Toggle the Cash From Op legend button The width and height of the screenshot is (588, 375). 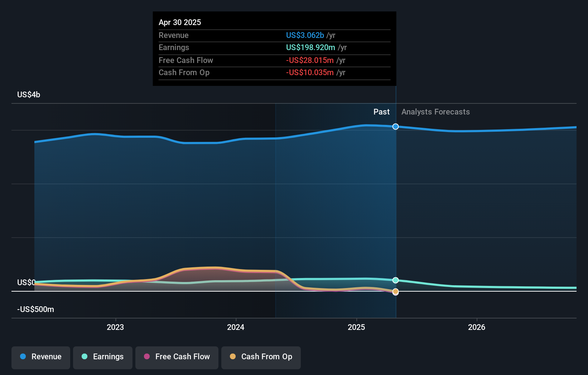click(x=261, y=357)
